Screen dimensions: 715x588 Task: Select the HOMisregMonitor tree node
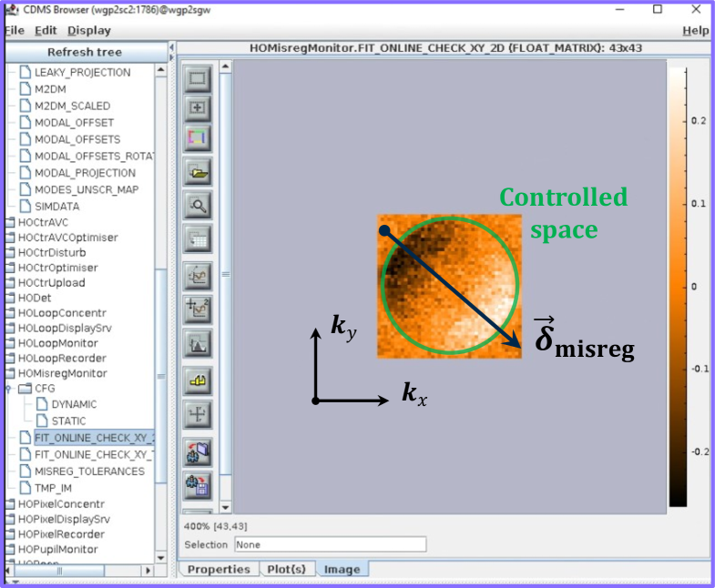pos(63,373)
